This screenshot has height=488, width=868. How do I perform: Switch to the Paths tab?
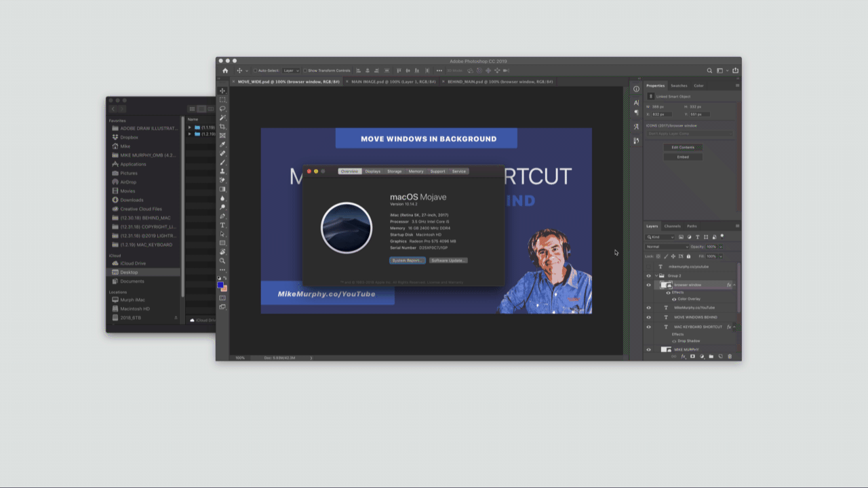click(692, 226)
